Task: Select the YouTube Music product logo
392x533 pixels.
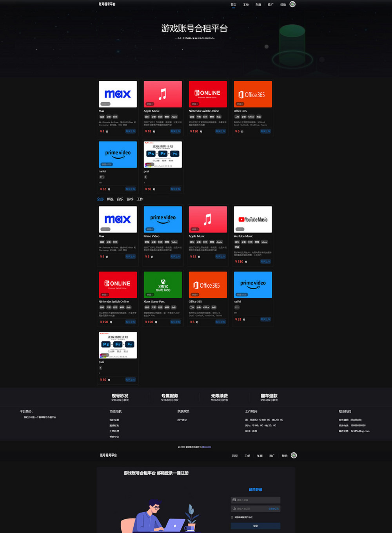Action: [253, 219]
